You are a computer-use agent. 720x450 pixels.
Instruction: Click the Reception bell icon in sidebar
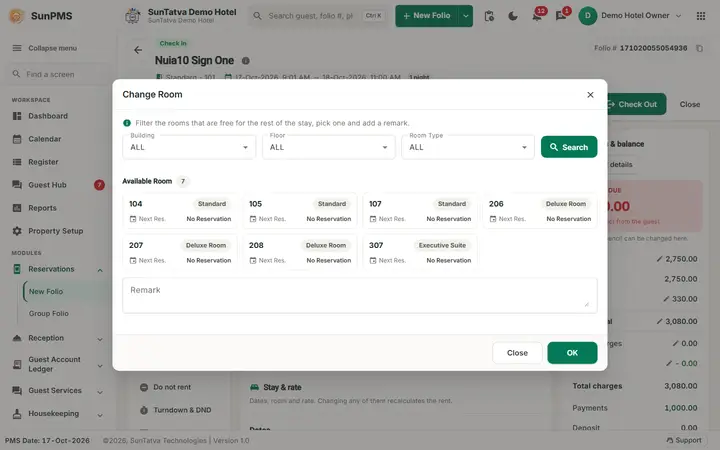17,338
